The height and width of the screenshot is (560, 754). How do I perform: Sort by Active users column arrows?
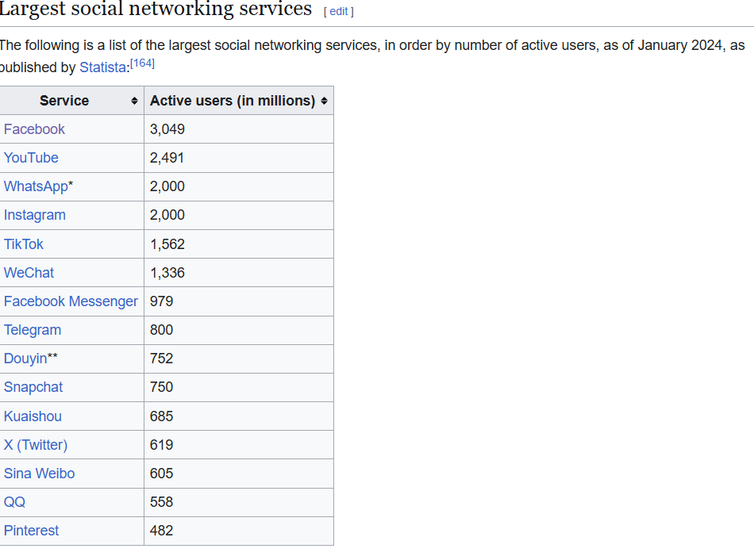point(324,101)
